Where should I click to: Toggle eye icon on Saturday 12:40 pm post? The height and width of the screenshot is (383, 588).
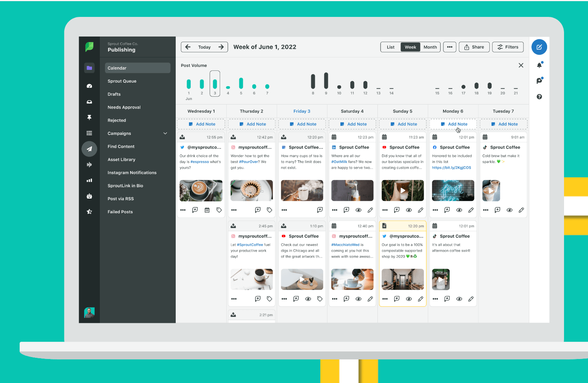coord(358,299)
